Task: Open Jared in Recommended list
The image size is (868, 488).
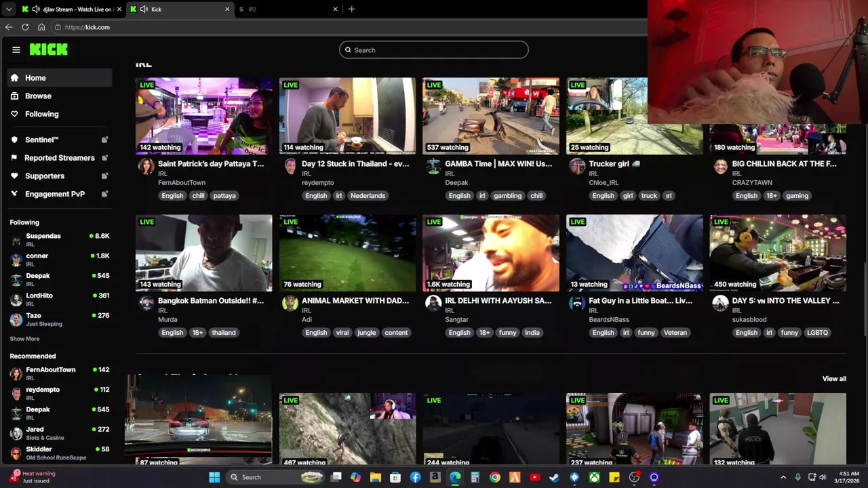Action: point(60,432)
